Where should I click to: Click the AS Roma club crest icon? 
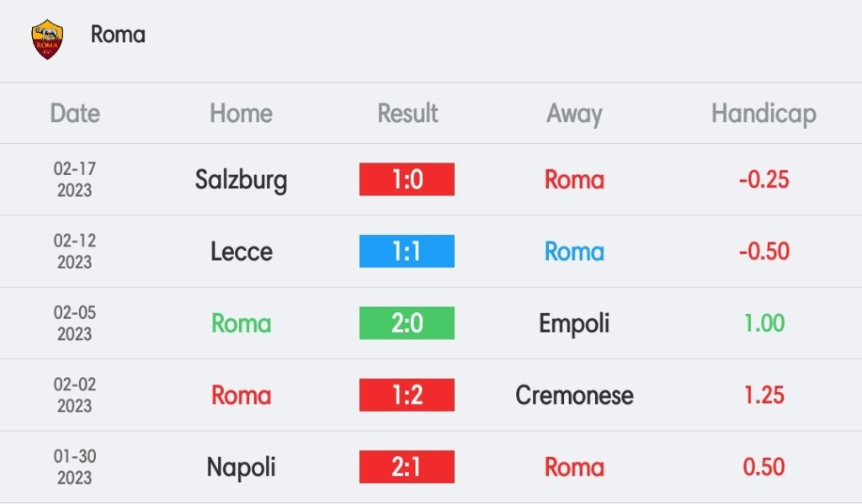tap(47, 39)
